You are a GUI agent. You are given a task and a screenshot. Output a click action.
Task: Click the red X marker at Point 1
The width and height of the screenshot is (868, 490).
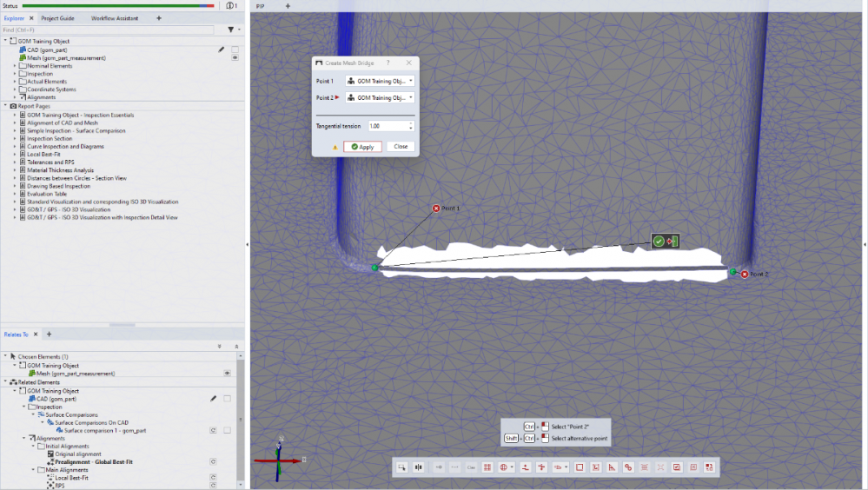pyautogui.click(x=436, y=209)
